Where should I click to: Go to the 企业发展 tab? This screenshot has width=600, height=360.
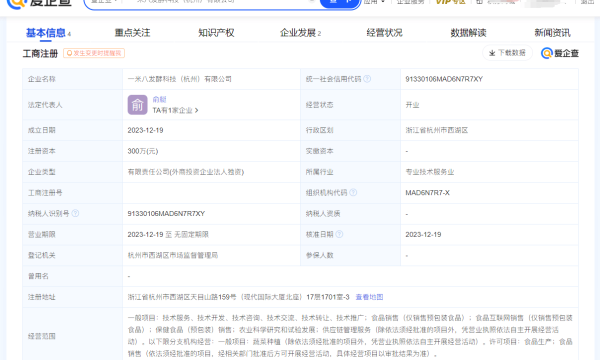click(x=298, y=33)
